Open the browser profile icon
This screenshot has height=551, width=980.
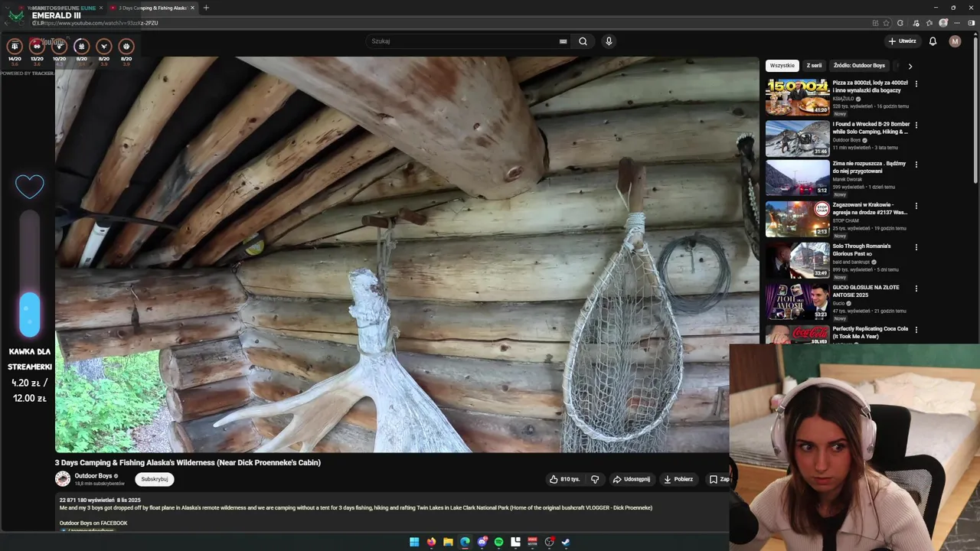[x=943, y=23]
